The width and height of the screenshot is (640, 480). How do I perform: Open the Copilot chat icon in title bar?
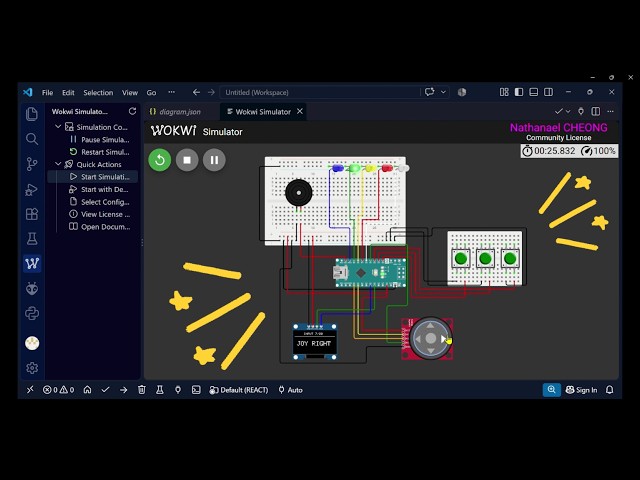(429, 92)
